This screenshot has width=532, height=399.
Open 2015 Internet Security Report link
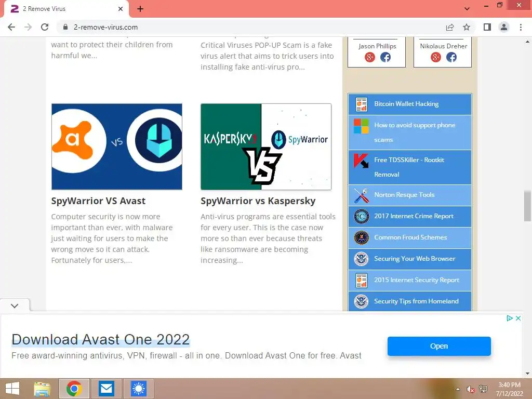click(417, 280)
